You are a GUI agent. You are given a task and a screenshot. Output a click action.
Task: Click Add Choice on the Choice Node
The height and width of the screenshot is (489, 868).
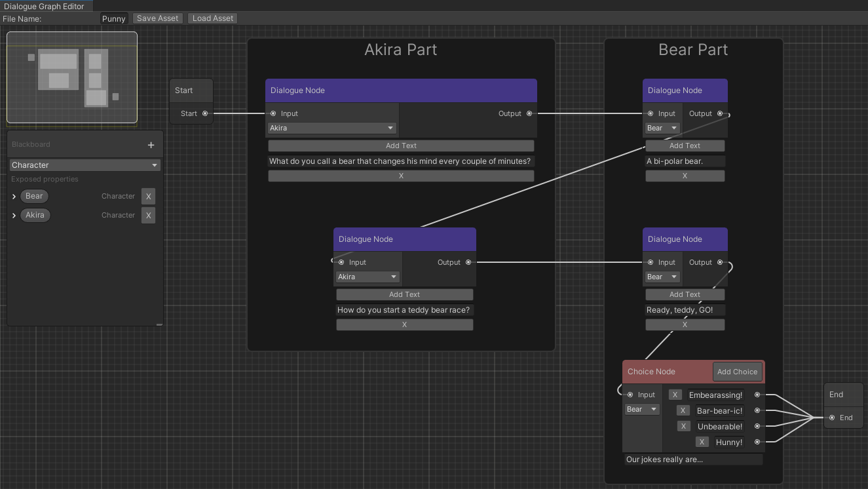[737, 371]
